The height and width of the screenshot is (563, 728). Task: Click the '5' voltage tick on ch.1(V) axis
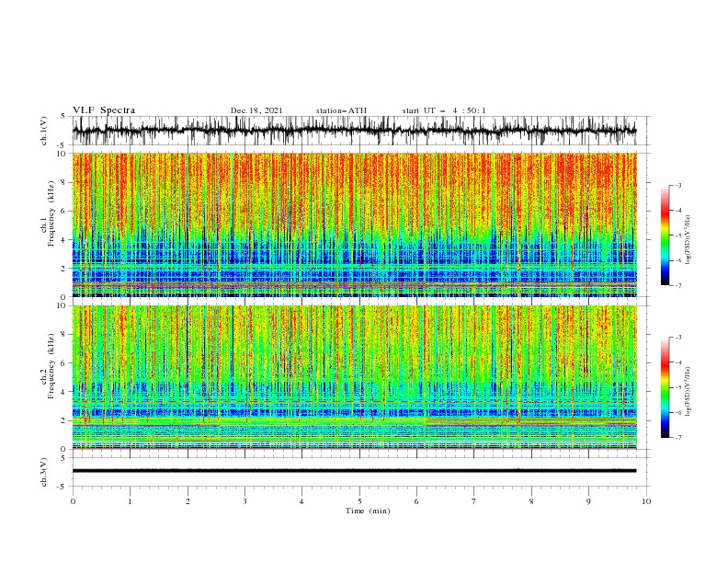pyautogui.click(x=63, y=117)
